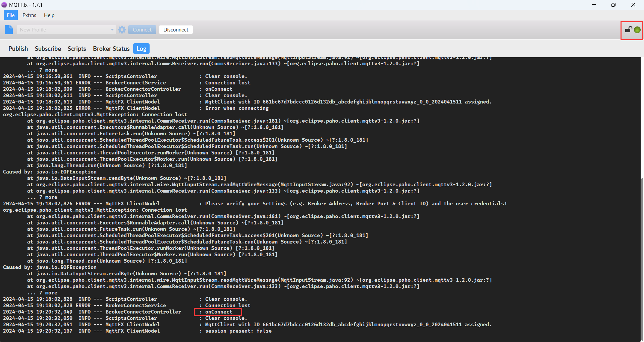Click "Connection lost" on the 19:18:02,828 ERROR line
This screenshot has height=342, width=644.
228,305
